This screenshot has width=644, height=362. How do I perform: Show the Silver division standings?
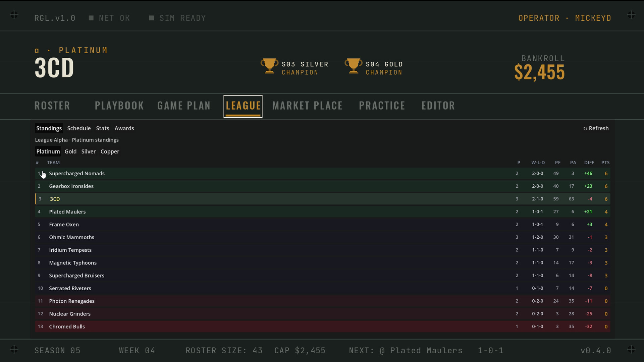[x=89, y=152]
